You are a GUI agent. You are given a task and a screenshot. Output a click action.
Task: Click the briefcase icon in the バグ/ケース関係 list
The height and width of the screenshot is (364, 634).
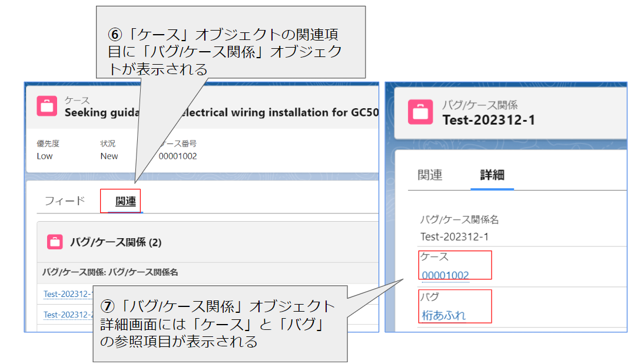click(56, 242)
